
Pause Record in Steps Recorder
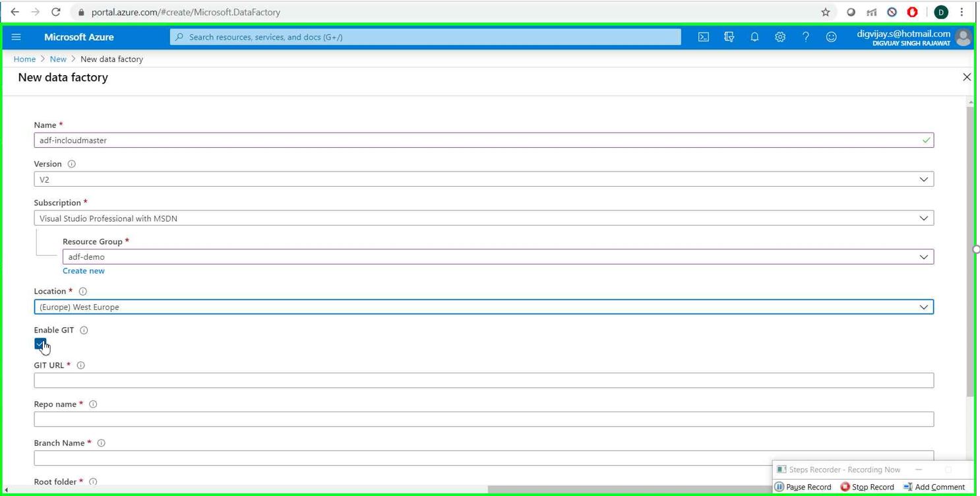pos(803,487)
